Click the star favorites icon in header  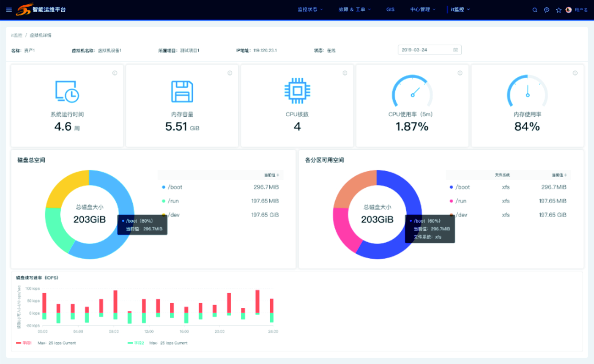click(x=558, y=10)
